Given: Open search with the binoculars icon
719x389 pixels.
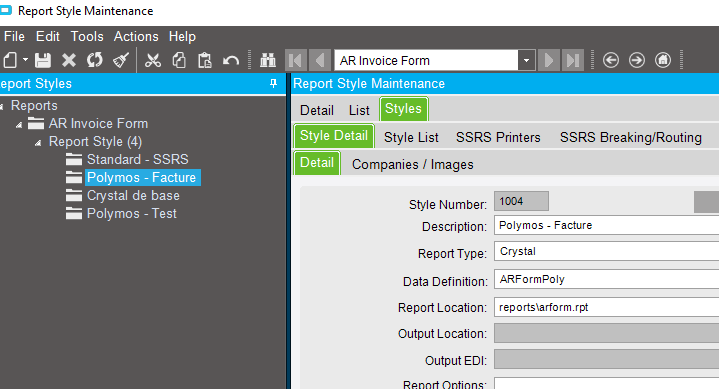Looking at the screenshot, I should pos(268,60).
